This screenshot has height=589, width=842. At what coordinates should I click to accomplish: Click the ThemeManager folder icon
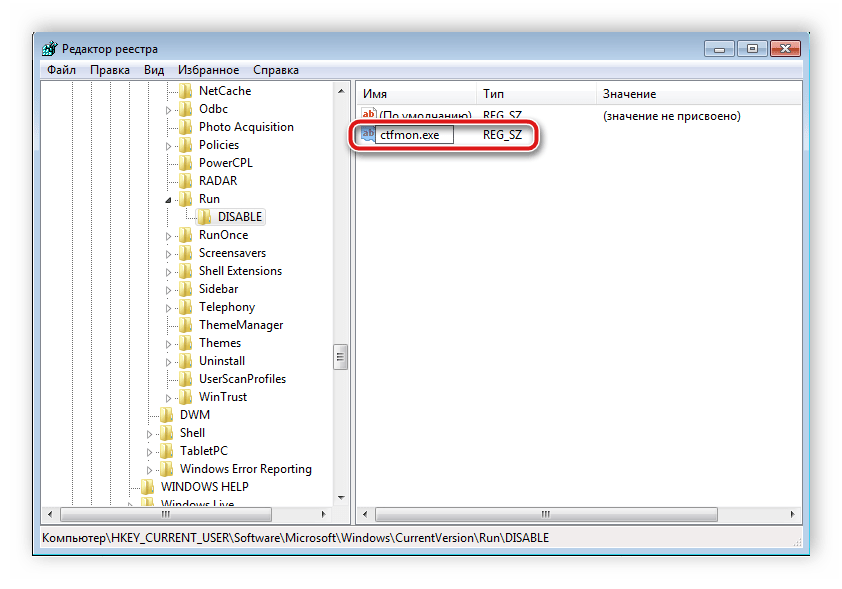pos(186,325)
